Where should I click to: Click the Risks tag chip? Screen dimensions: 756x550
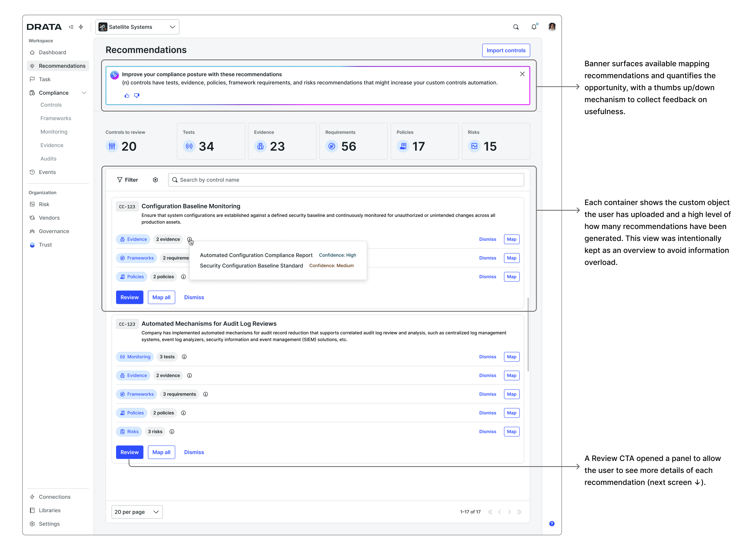129,432
